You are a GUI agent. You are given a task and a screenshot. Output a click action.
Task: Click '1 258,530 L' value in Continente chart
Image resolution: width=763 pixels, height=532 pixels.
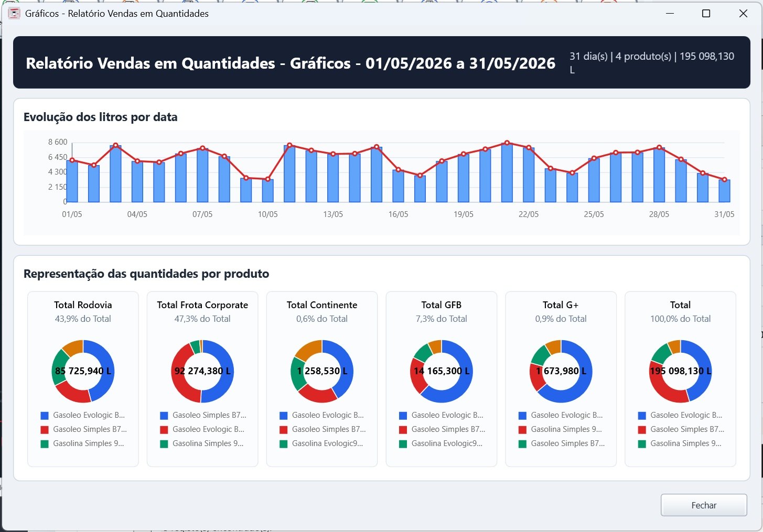[322, 371]
